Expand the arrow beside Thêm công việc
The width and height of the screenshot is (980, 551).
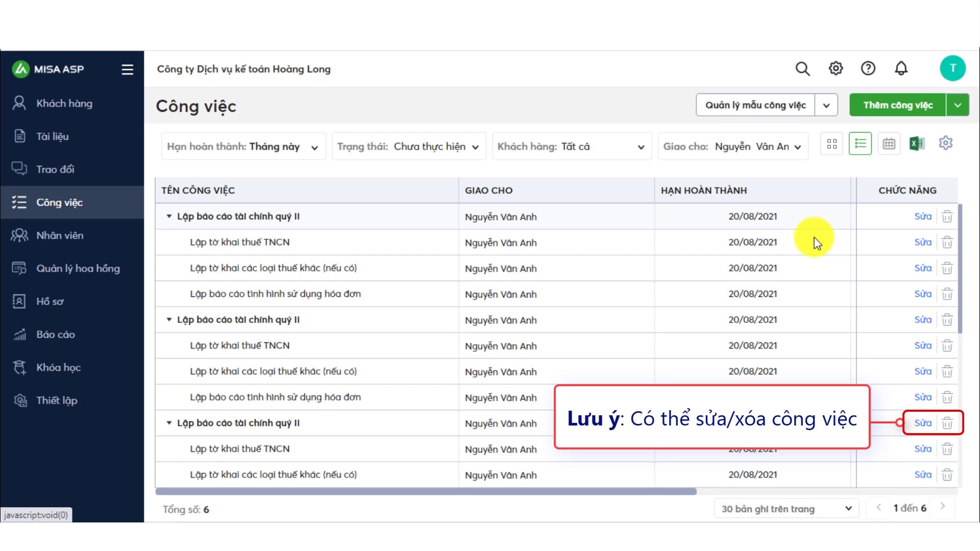[x=958, y=105]
